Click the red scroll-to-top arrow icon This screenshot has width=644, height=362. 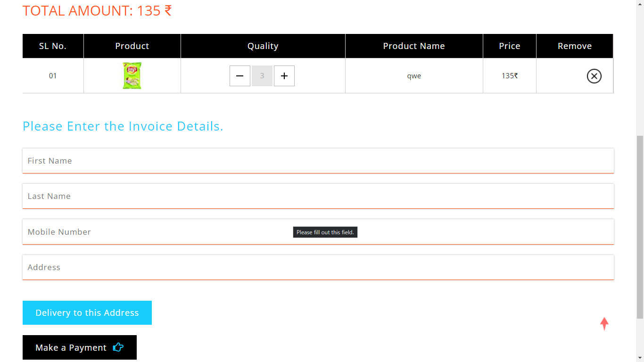tap(604, 323)
